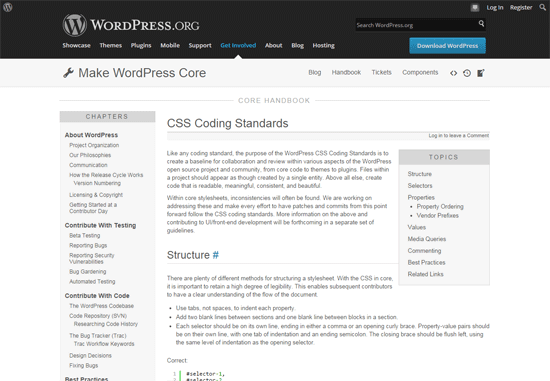Viewport: 550px width, 381px height.
Task: Jump to Commenting topic
Action: 424,251
